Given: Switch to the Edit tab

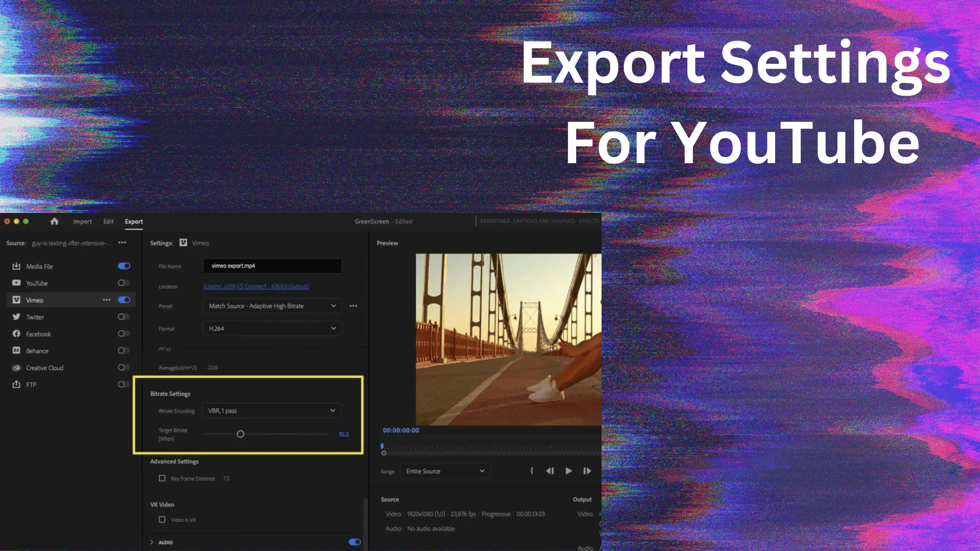Looking at the screenshot, I should 108,222.
